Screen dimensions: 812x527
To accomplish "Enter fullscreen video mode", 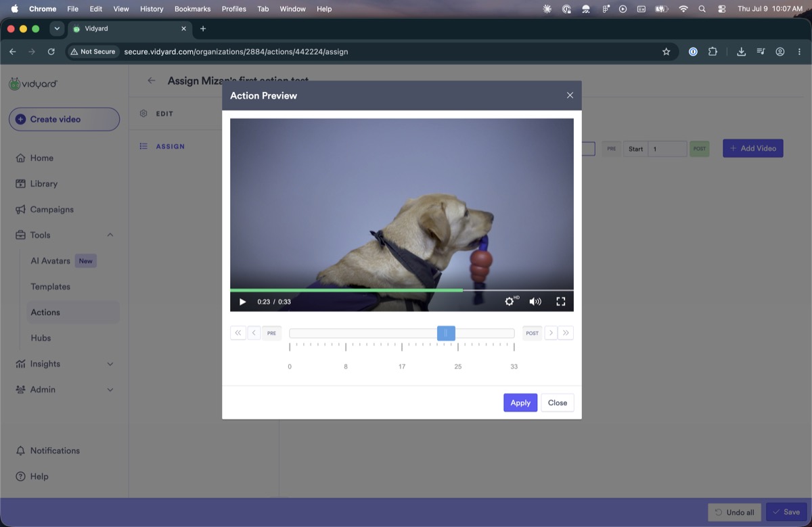I will (x=560, y=302).
